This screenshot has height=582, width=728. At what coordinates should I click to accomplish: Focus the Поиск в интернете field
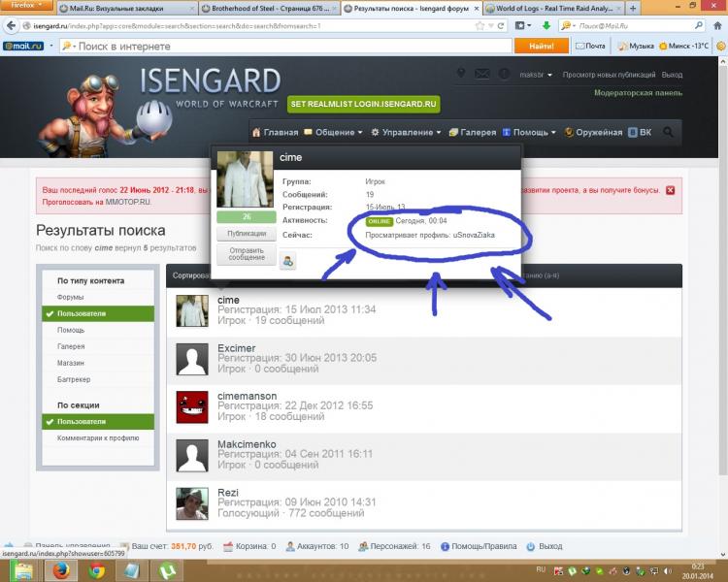pos(286,46)
